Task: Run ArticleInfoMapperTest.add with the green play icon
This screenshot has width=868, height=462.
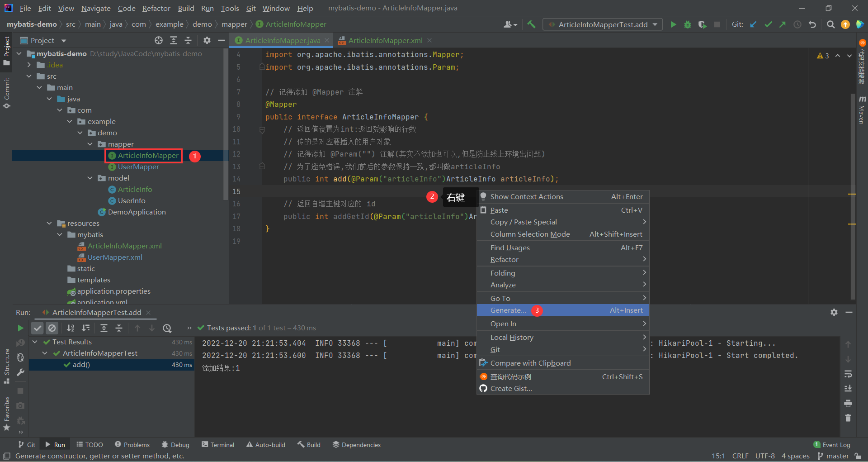Action: (x=673, y=24)
